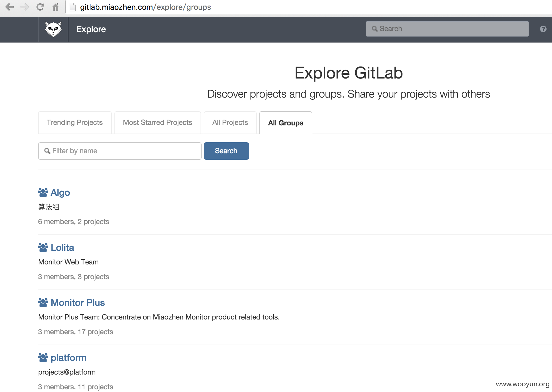Click the '算法组' description text

(49, 207)
